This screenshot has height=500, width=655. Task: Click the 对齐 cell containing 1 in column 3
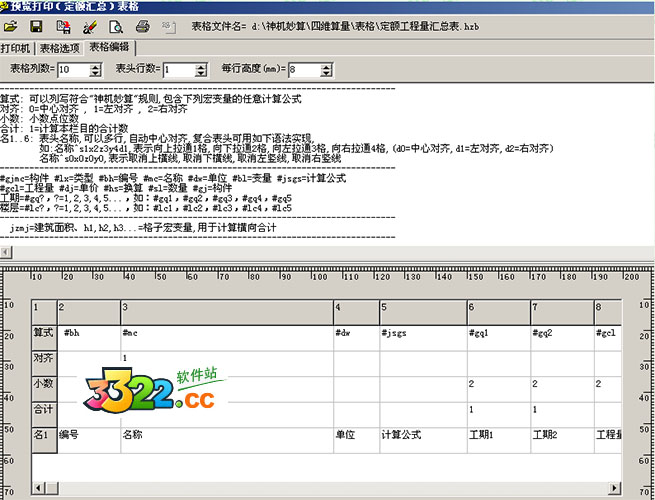pos(227,363)
